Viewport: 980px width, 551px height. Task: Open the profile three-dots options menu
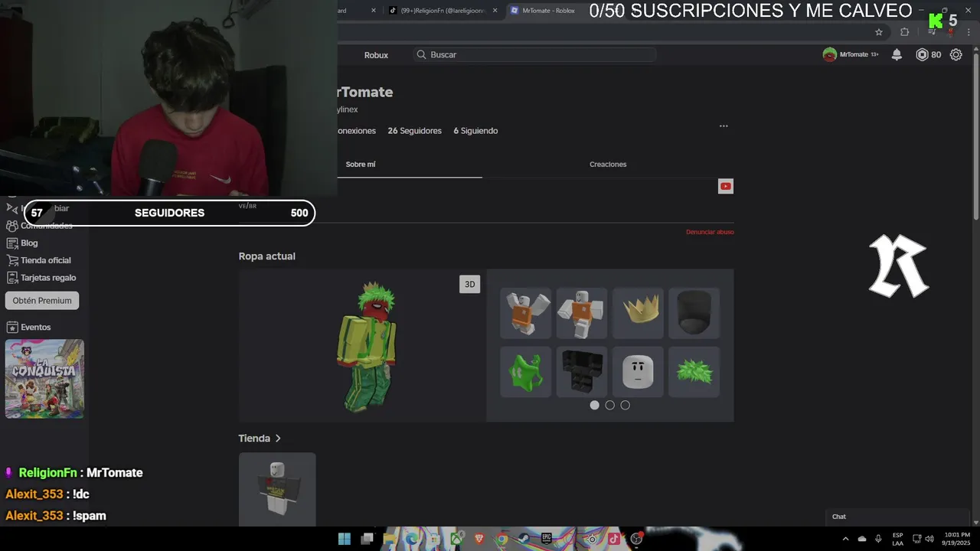point(724,126)
